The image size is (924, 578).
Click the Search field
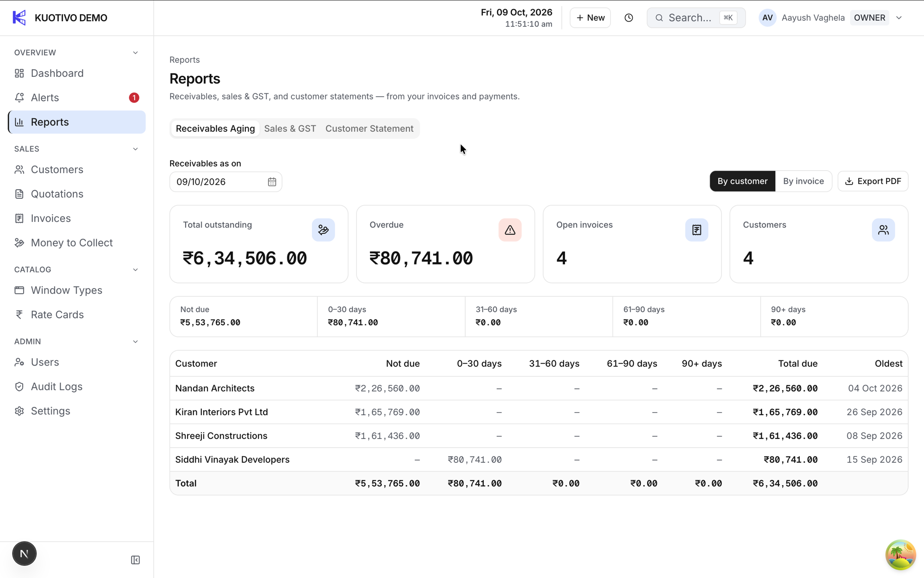pyautogui.click(x=696, y=18)
